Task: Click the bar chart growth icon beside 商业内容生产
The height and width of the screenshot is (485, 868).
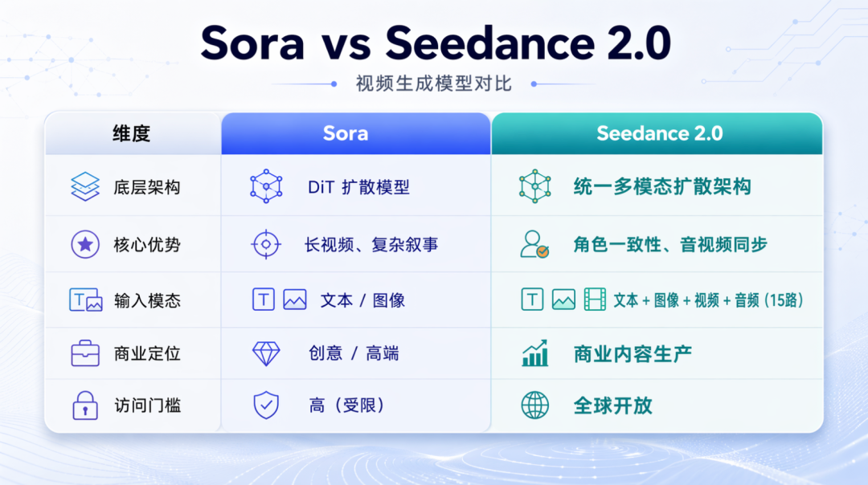Action: pos(534,353)
